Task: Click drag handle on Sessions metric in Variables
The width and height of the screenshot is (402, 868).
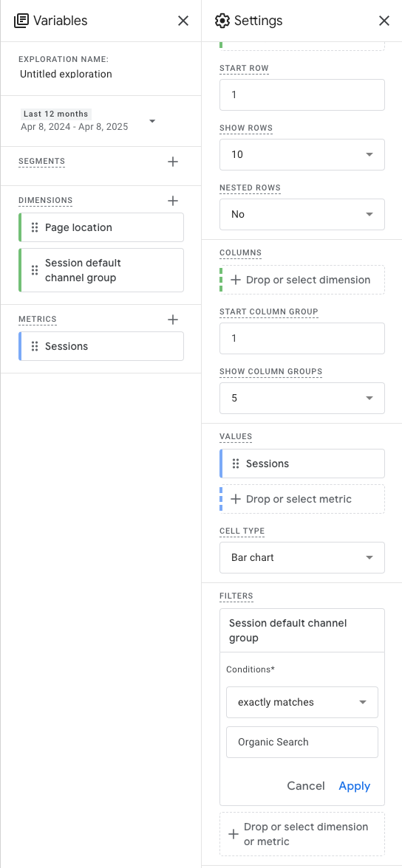Action: 35,346
